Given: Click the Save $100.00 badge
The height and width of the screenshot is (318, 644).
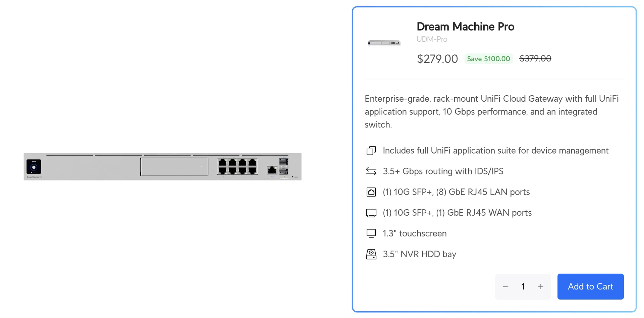Looking at the screenshot, I should pyautogui.click(x=488, y=58).
